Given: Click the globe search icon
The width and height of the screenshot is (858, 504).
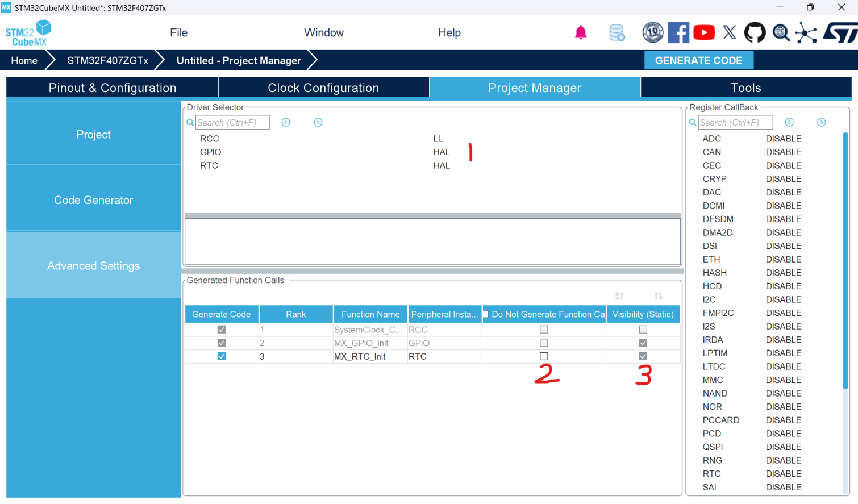Looking at the screenshot, I should click(x=781, y=32).
